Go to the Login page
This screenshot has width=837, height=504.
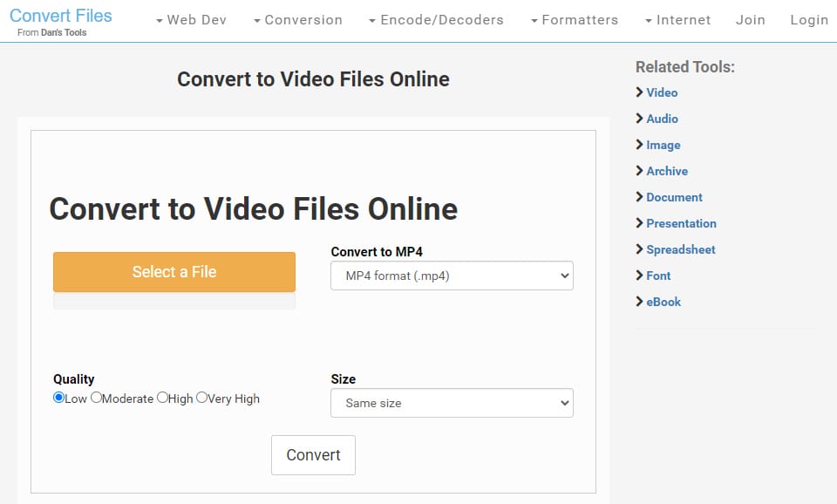[808, 20]
